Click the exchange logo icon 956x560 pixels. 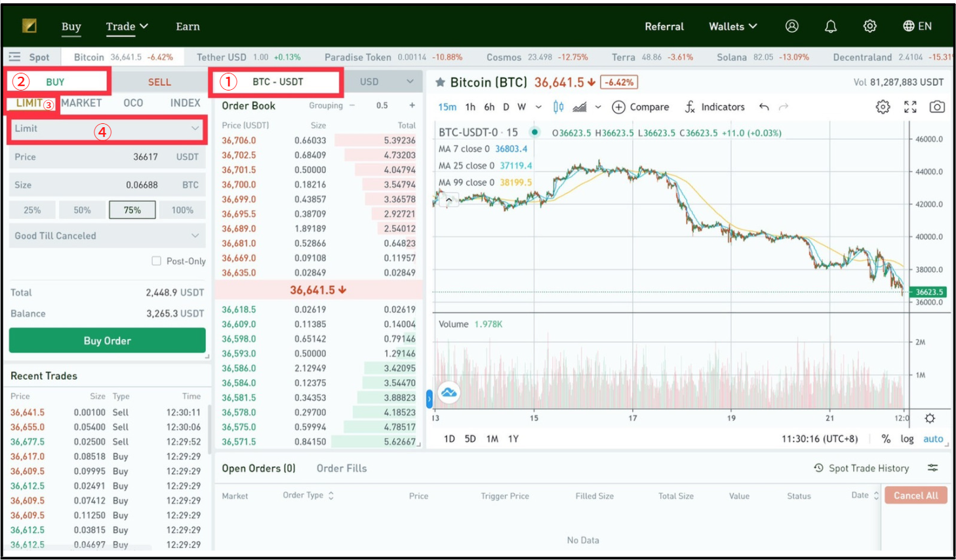[30, 26]
